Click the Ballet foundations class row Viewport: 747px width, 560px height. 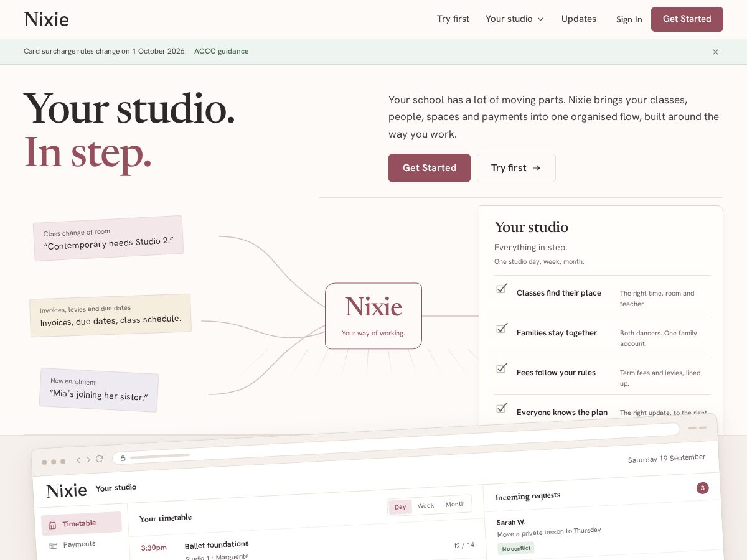(x=306, y=548)
